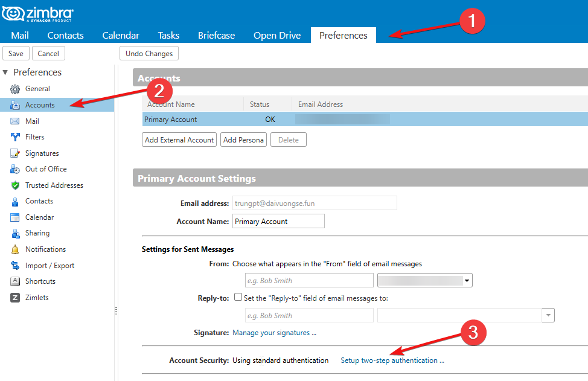Click Setup two-step authentication link
Viewport: 588px width, 381px height.
[x=392, y=360]
